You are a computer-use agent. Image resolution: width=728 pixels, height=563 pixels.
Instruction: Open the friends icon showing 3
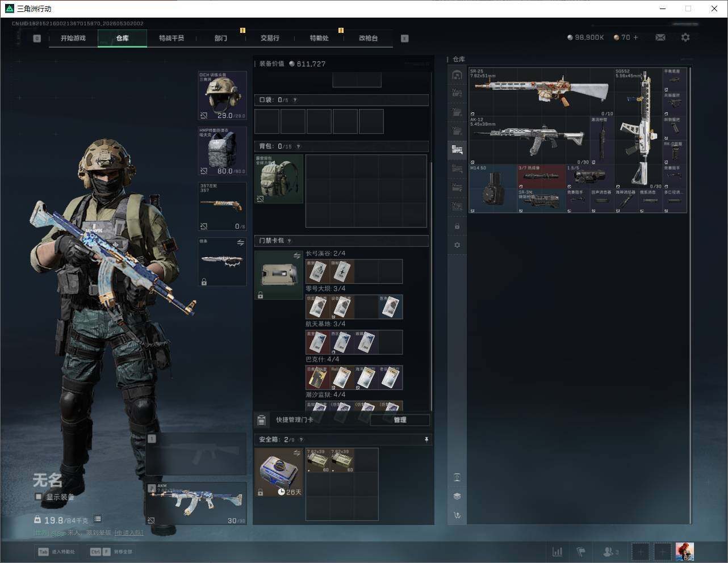tap(610, 552)
